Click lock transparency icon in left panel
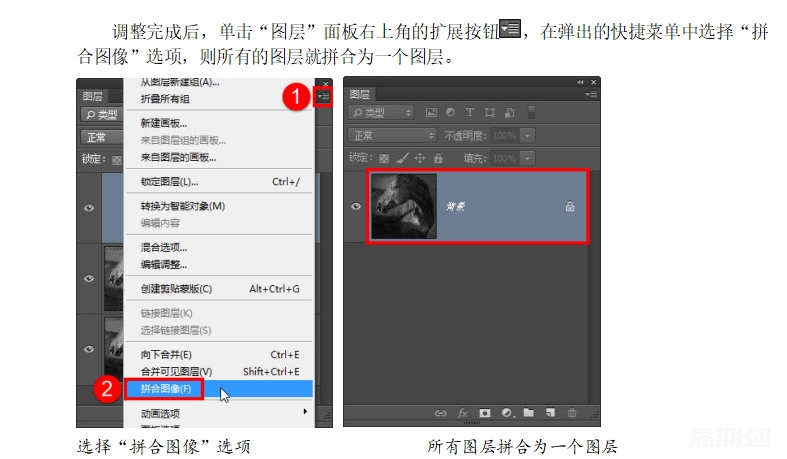Screen dimensions: 787x459 coord(117,161)
